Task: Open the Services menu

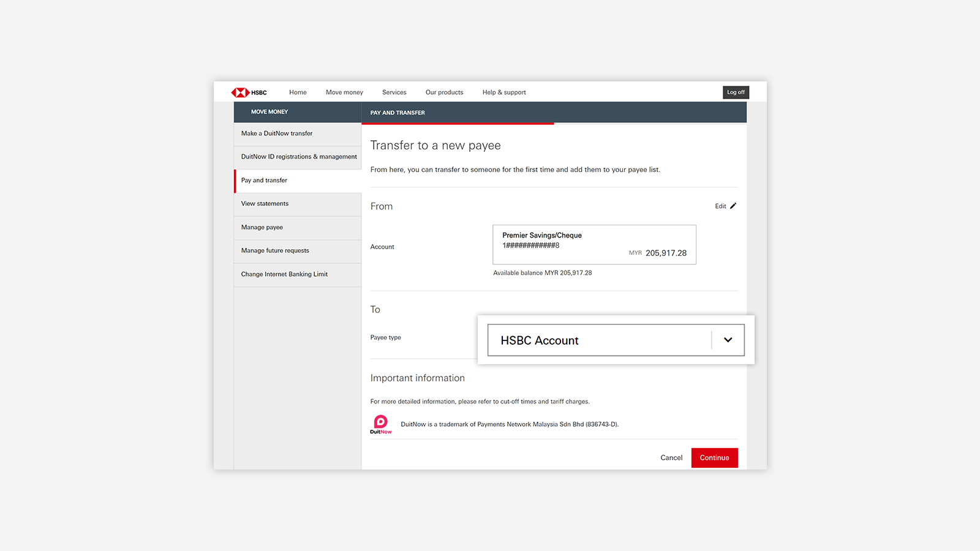Action: click(394, 92)
